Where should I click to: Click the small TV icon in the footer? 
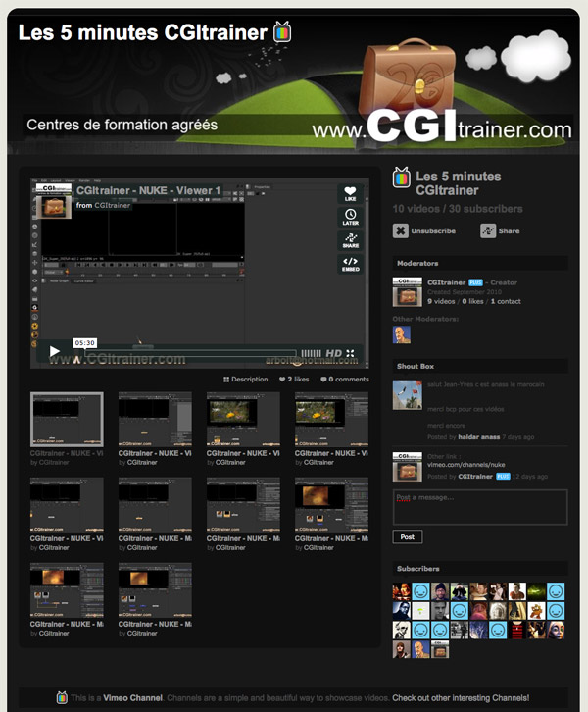coord(62,697)
